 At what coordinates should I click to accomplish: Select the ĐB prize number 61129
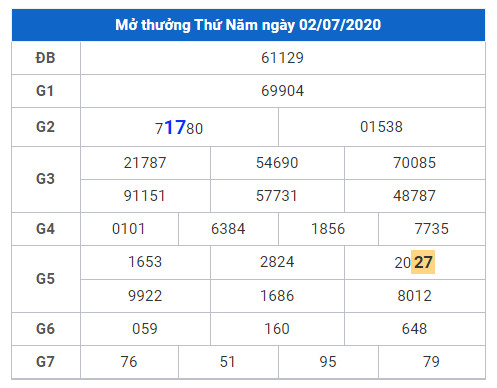tap(282, 58)
